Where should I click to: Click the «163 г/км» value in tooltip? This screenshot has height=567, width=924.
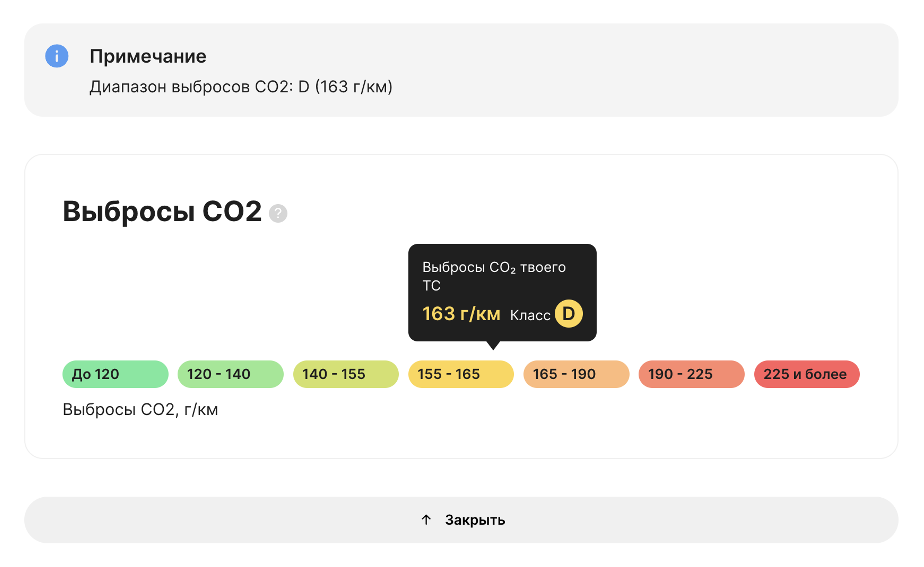(461, 314)
